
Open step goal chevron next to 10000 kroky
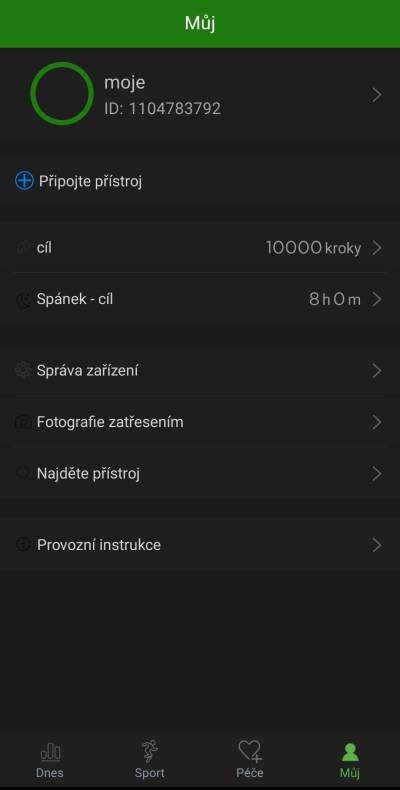point(377,248)
